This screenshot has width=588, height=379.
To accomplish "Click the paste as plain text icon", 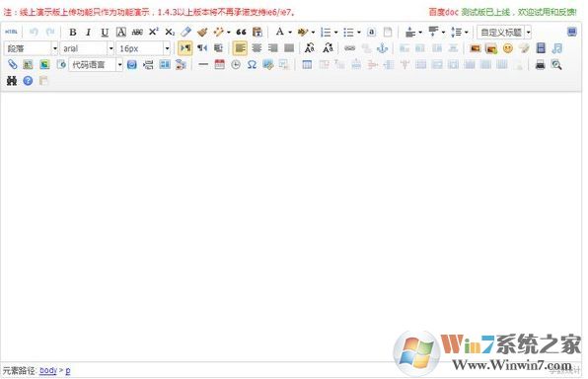I will pos(257,33).
